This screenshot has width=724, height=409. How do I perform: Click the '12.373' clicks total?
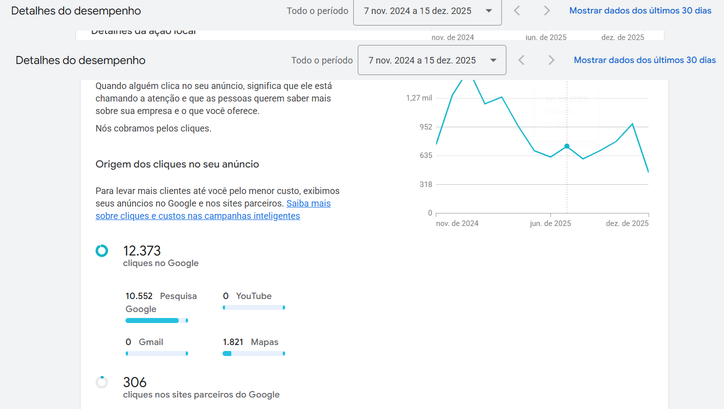point(142,251)
